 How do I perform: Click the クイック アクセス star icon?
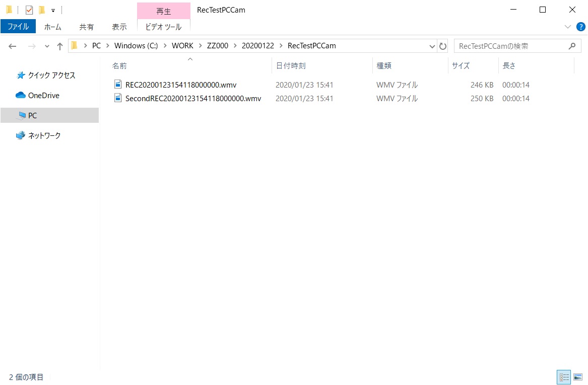point(21,75)
